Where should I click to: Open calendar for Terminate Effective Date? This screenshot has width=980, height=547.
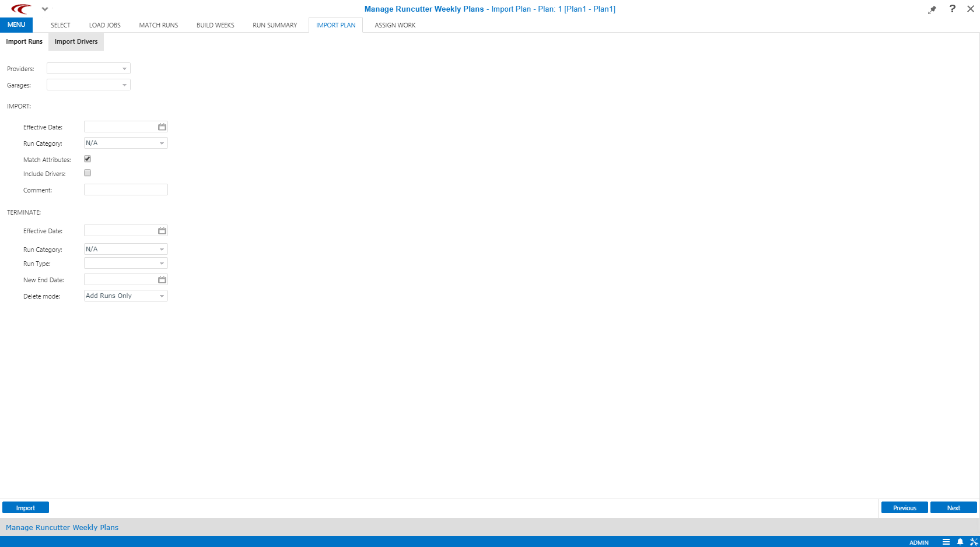pyautogui.click(x=162, y=230)
